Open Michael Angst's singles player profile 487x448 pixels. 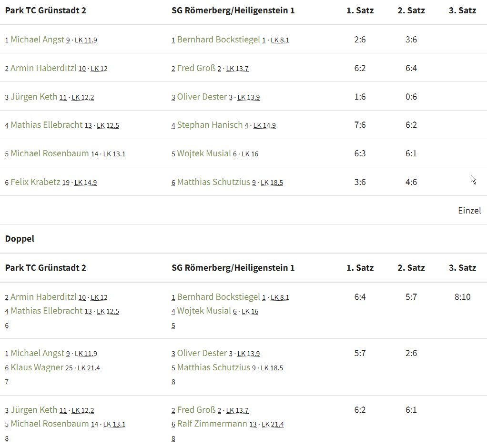click(x=37, y=40)
